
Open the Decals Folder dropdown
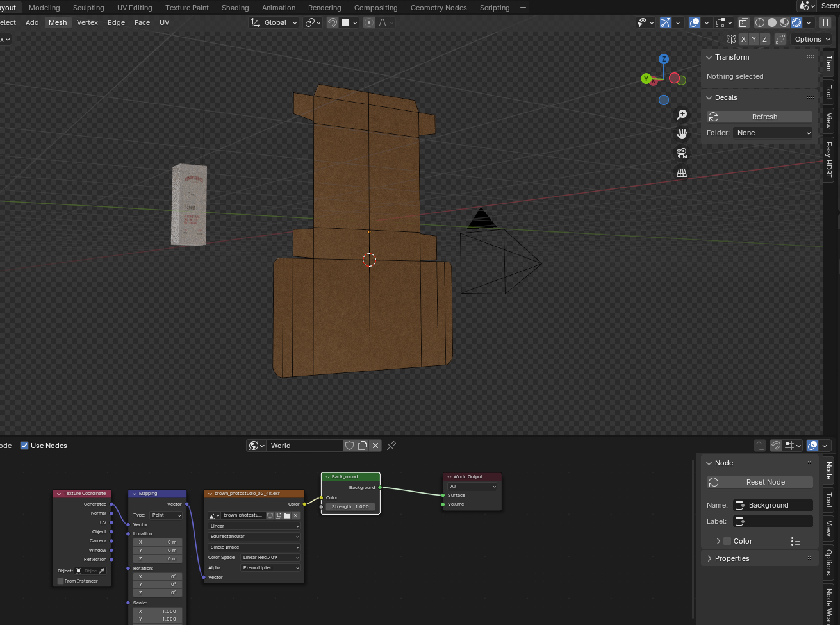(x=773, y=133)
